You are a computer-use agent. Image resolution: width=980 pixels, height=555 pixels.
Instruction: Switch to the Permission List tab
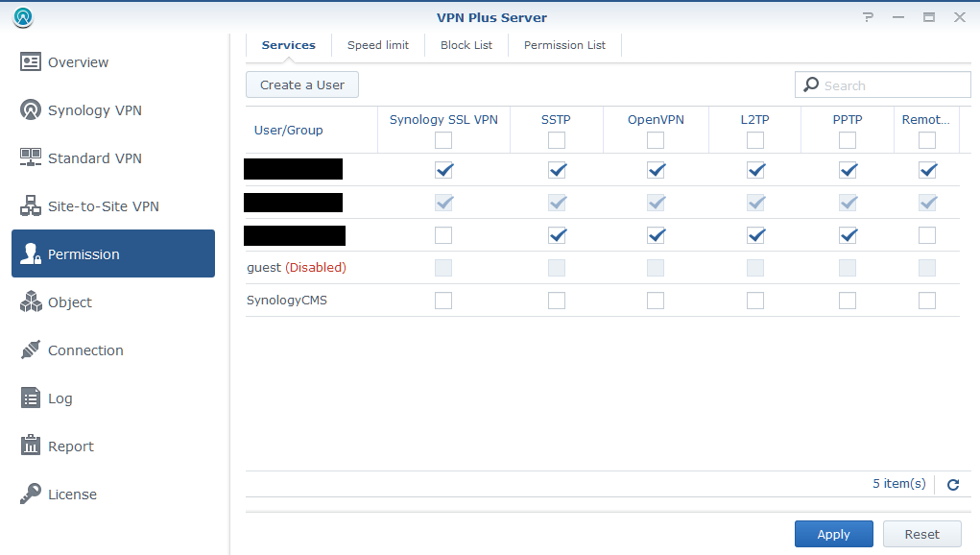point(564,44)
